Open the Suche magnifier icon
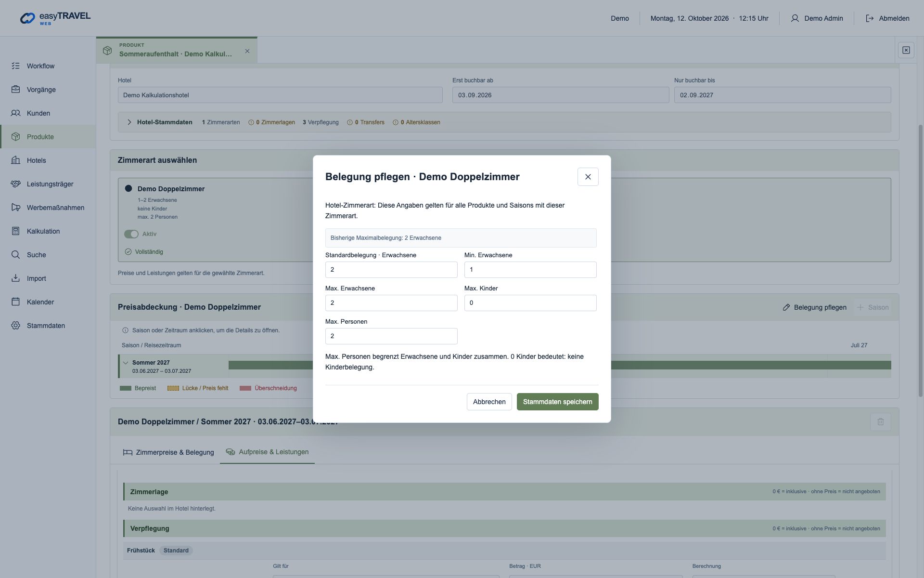 16,255
